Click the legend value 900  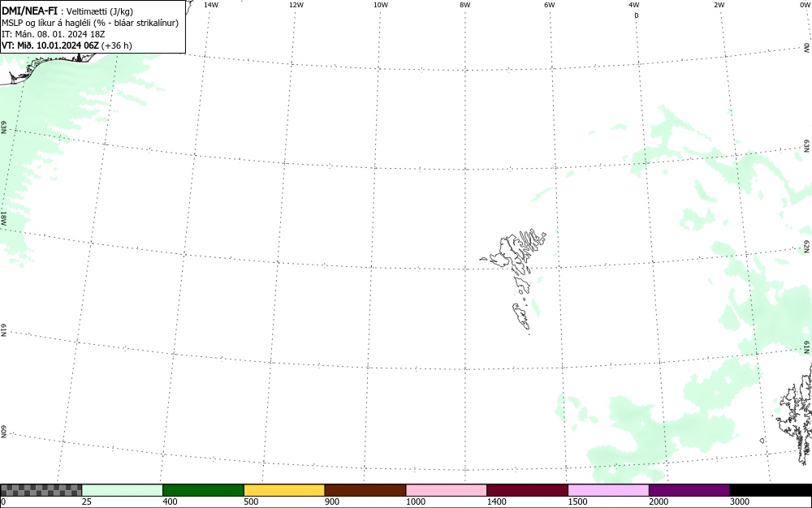point(332,502)
